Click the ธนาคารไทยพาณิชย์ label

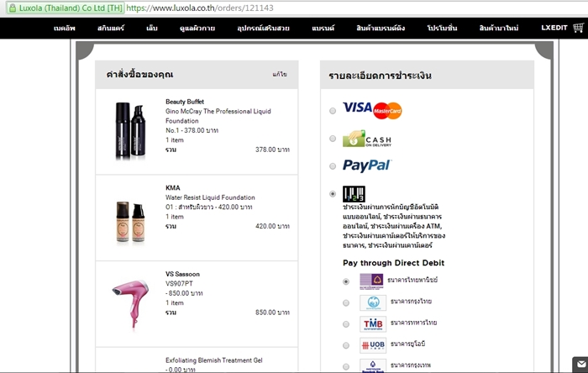(412, 280)
